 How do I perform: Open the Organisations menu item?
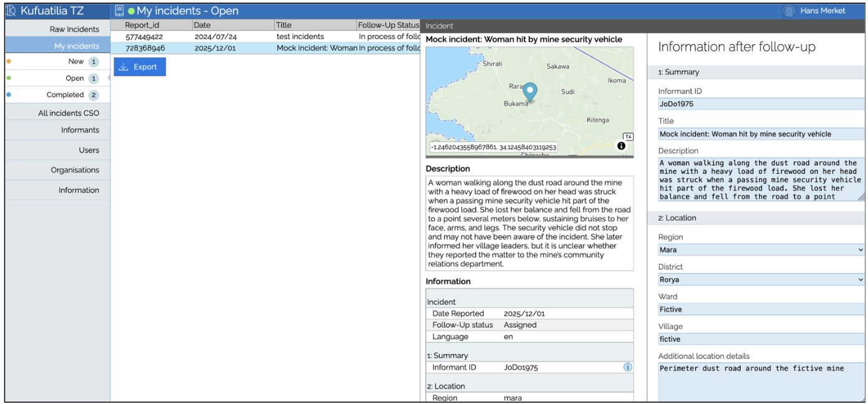[75, 170]
